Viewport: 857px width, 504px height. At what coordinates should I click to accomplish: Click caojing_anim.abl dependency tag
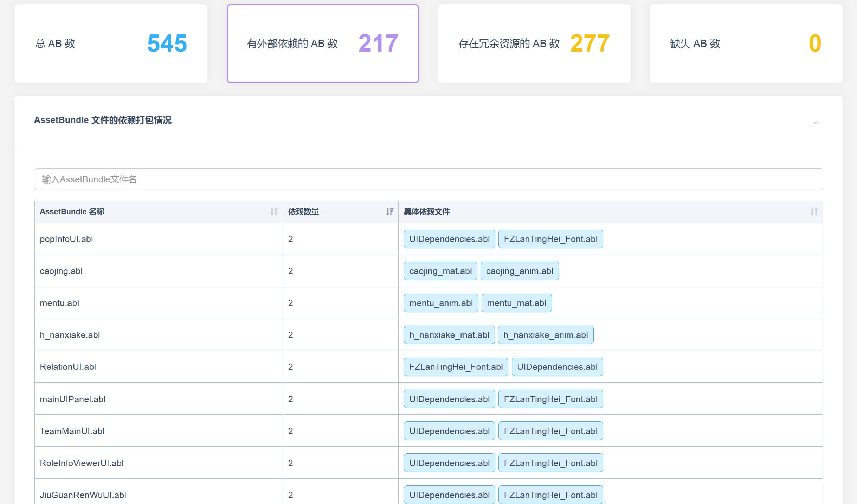pyautogui.click(x=519, y=271)
